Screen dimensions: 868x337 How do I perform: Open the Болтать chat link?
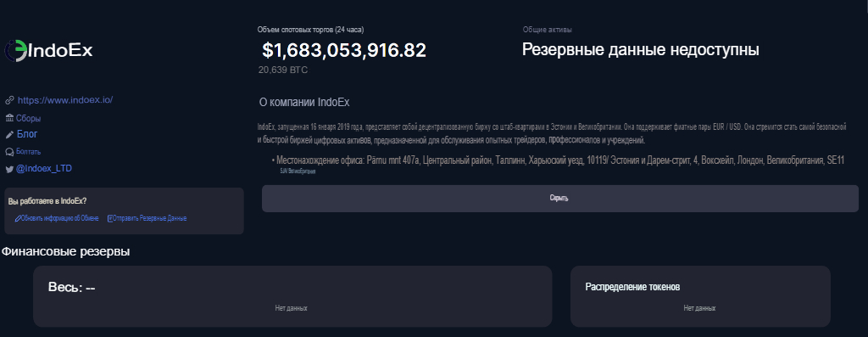coord(28,152)
